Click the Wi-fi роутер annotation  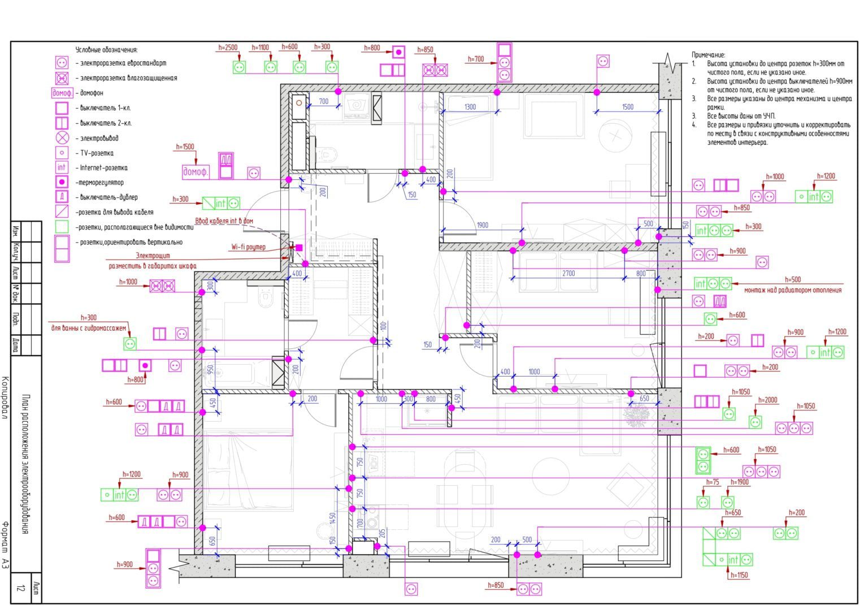[248, 247]
